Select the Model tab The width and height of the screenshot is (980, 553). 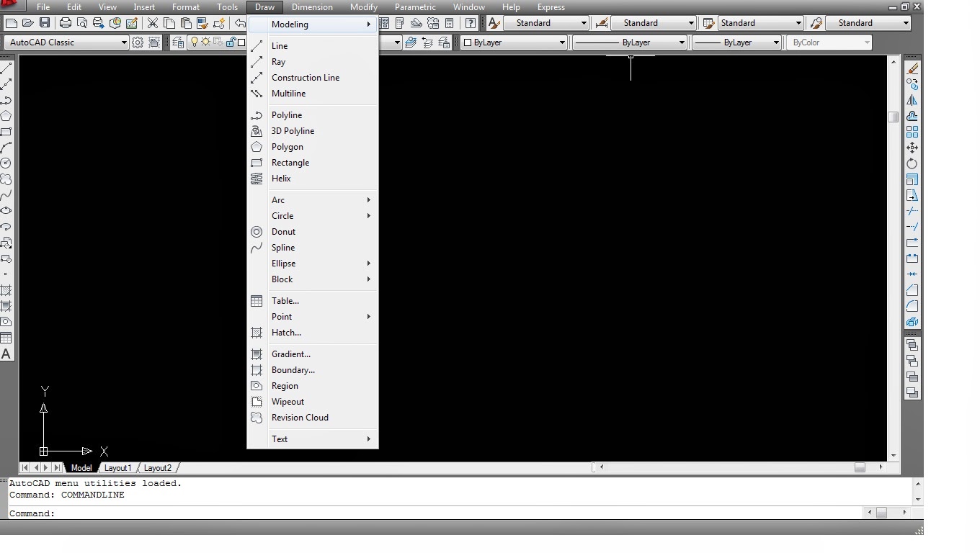coord(81,468)
